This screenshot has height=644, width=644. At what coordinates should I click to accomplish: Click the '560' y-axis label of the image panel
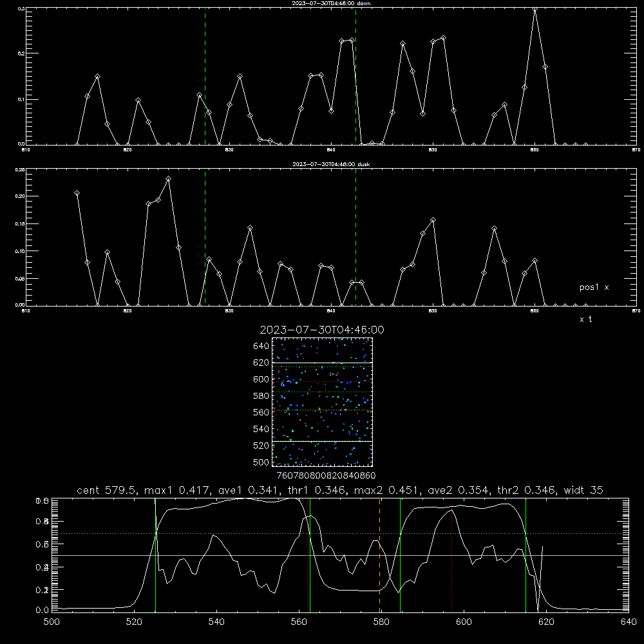click(261, 412)
